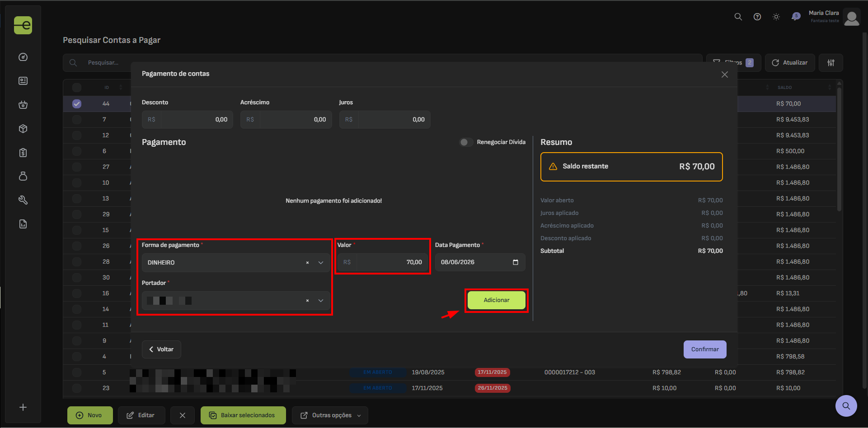This screenshot has height=428, width=868.
Task: Toggle the light/dark theme sun icon
Action: [776, 17]
